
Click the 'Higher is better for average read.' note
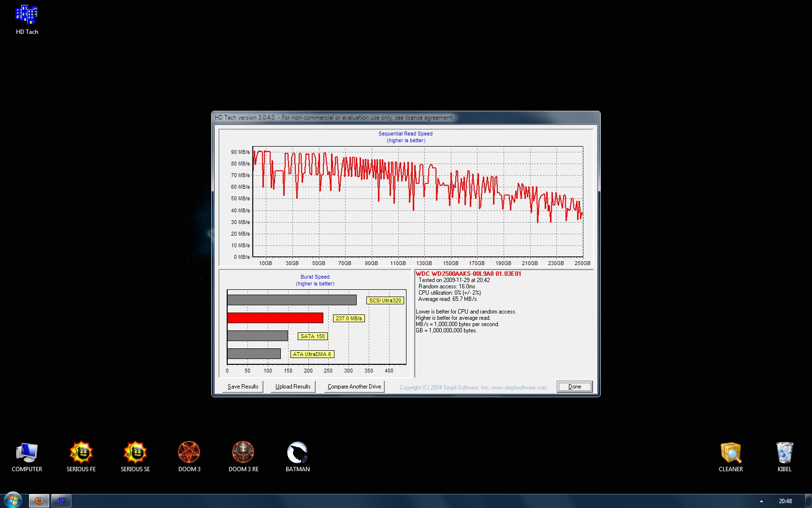(453, 318)
